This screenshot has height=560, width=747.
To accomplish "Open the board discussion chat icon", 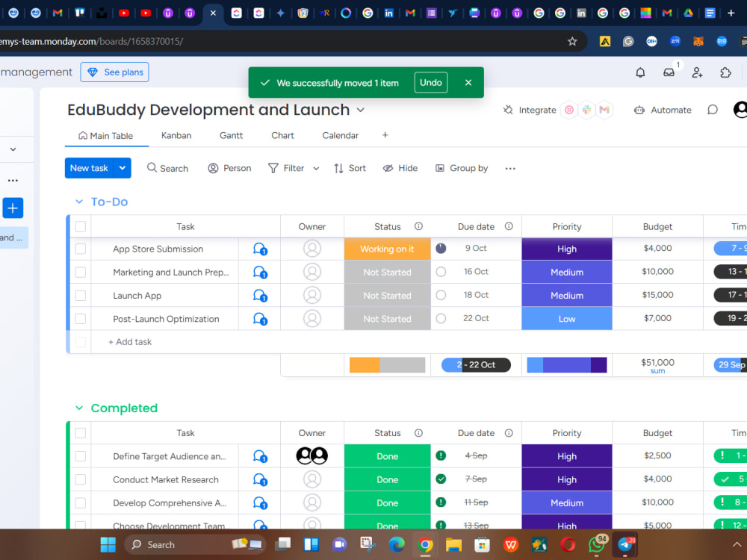I will [712, 110].
